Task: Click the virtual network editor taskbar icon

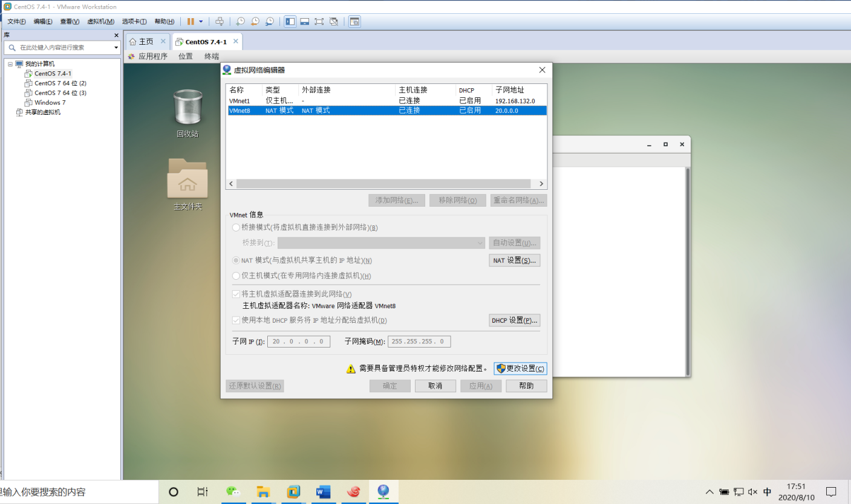Action: (x=383, y=492)
